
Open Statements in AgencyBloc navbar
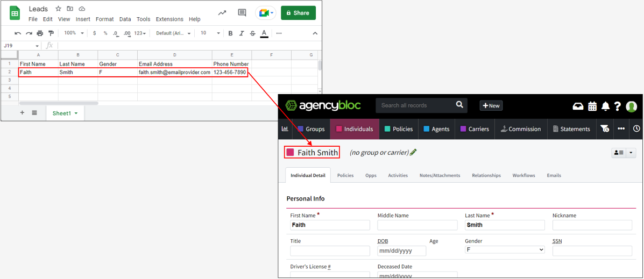pyautogui.click(x=571, y=129)
